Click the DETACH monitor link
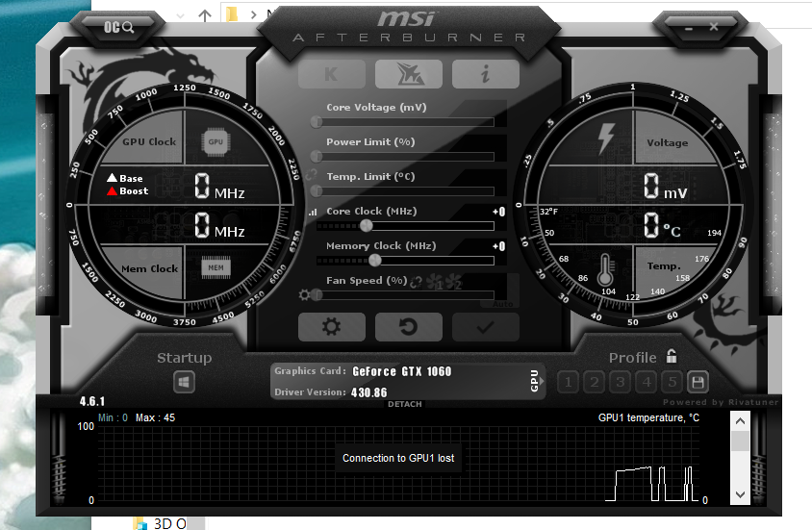 point(404,404)
